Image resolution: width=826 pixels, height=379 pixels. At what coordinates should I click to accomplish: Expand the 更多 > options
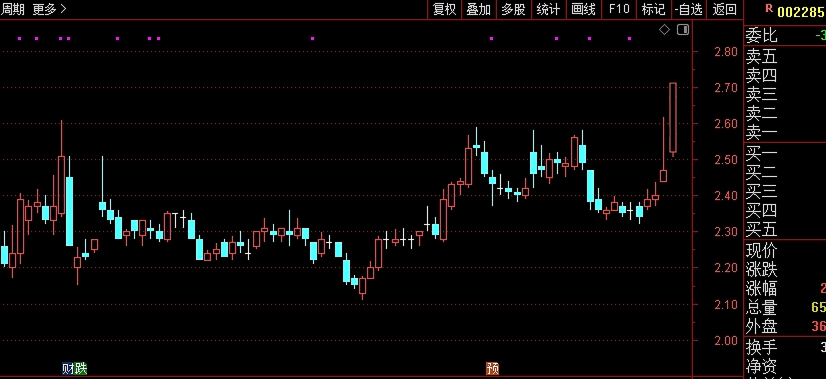click(50, 9)
